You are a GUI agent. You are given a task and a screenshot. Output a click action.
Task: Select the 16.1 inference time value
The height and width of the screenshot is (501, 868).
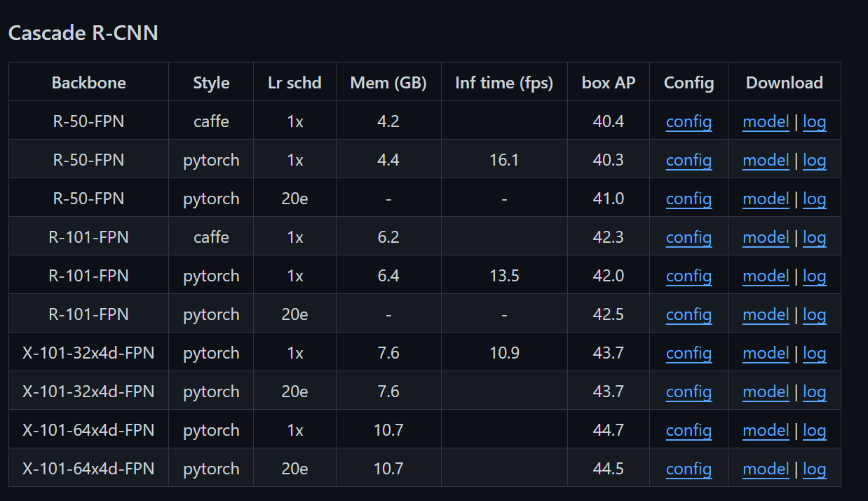[x=504, y=160]
